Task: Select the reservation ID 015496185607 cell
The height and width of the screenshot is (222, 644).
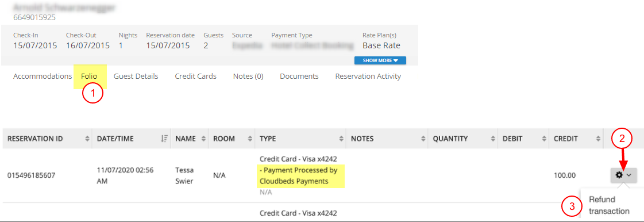Action: point(31,175)
